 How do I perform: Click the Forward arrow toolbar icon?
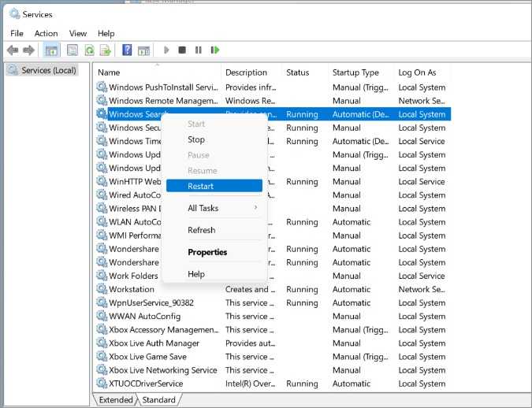click(28, 50)
